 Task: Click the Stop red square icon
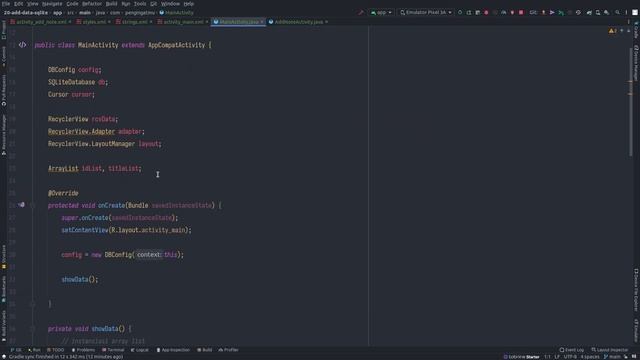click(x=521, y=13)
